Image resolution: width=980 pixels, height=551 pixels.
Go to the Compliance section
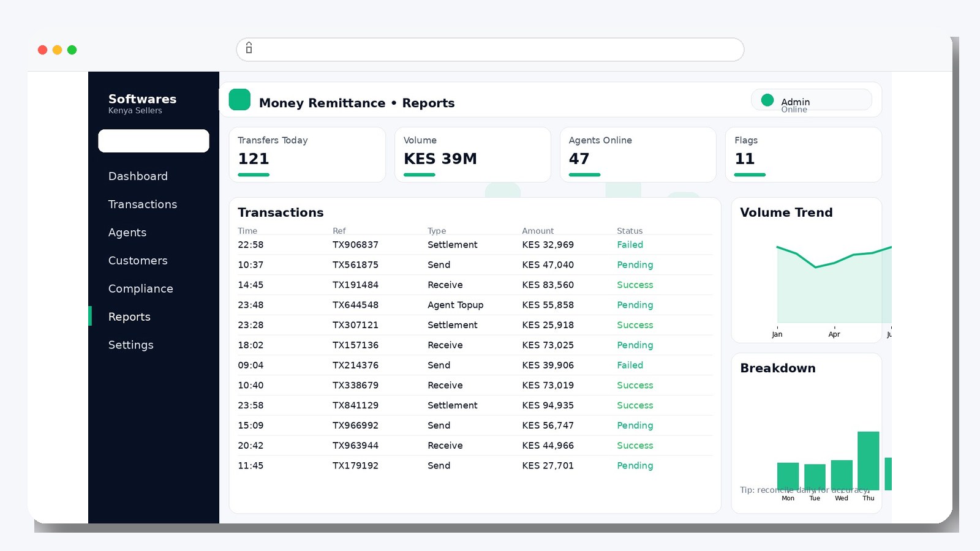pyautogui.click(x=140, y=288)
